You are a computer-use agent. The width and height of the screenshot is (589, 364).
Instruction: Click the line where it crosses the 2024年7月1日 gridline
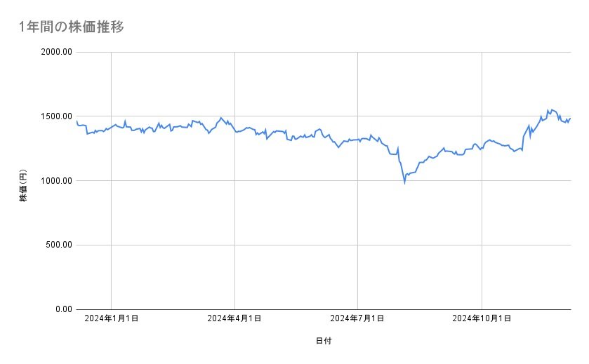tap(358, 140)
